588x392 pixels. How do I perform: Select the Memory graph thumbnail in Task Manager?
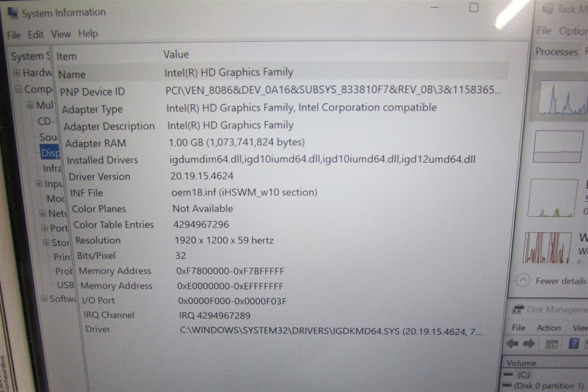click(x=558, y=147)
